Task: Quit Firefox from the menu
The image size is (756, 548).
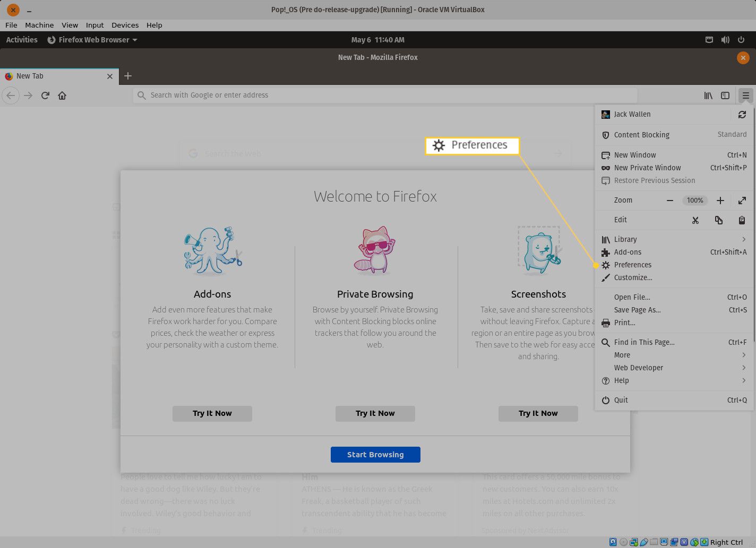Action: (x=674, y=400)
